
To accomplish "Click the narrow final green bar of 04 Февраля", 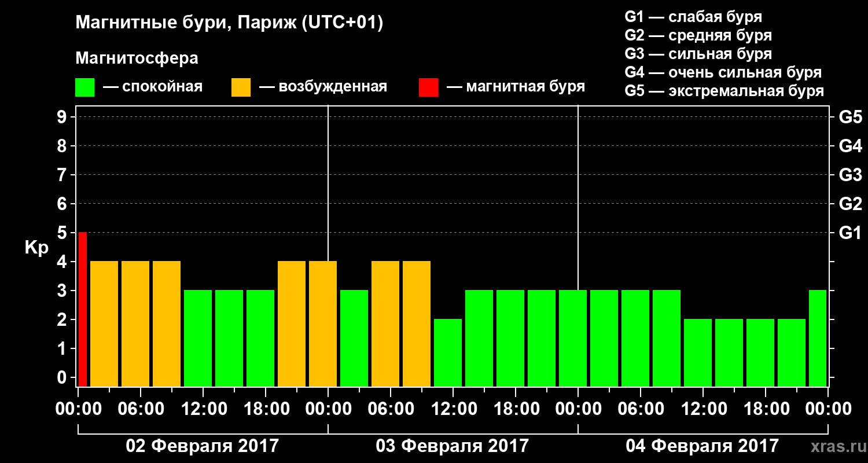I will (x=818, y=338).
